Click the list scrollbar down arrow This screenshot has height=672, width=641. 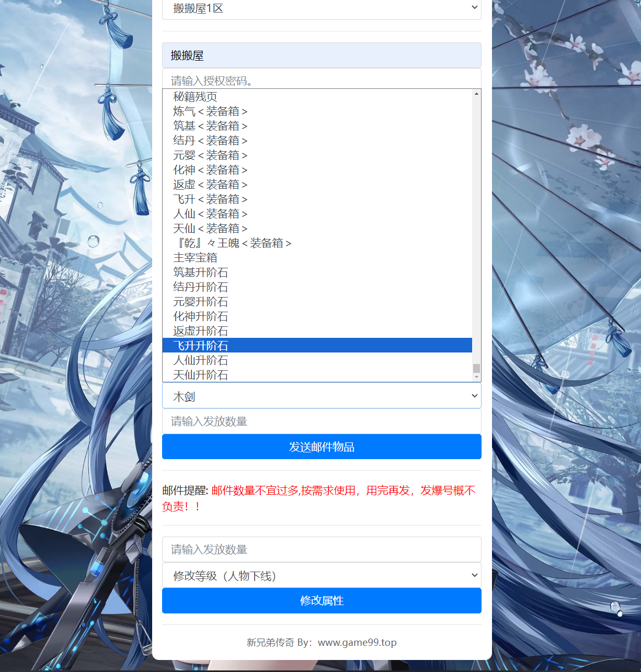click(x=476, y=377)
